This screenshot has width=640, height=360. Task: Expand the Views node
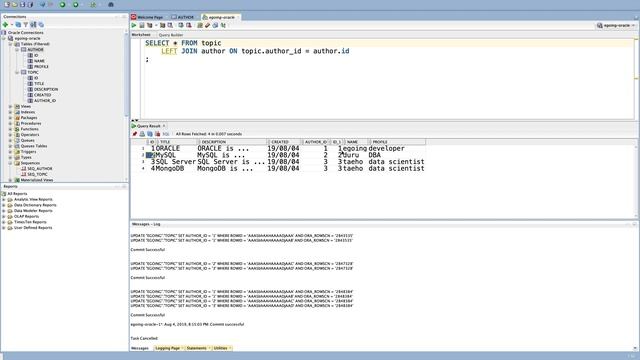(x=11, y=106)
